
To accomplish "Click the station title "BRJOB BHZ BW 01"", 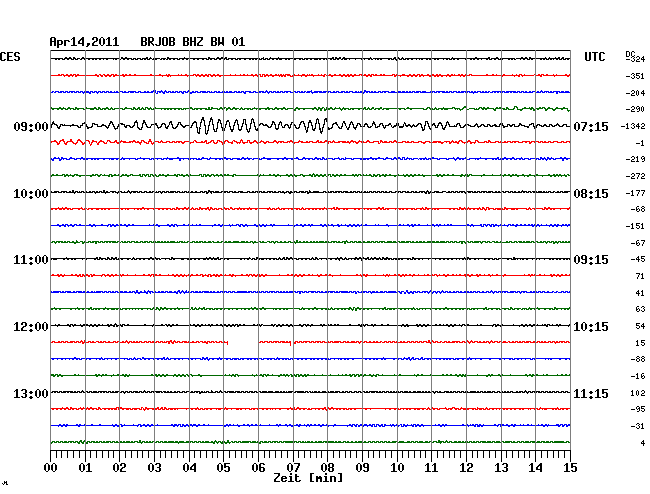I will (x=193, y=42).
